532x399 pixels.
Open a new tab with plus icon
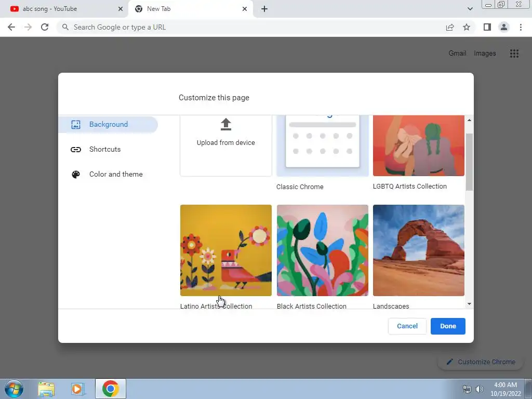264,9
